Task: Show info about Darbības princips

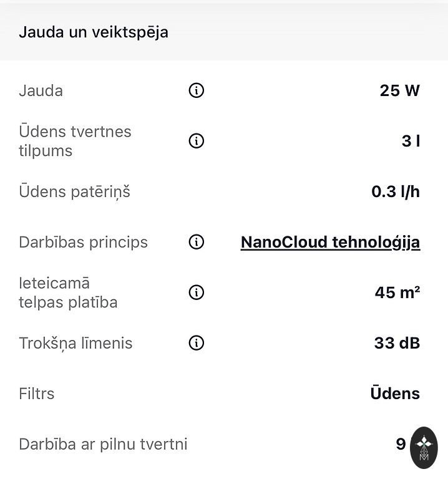Action: [196, 242]
